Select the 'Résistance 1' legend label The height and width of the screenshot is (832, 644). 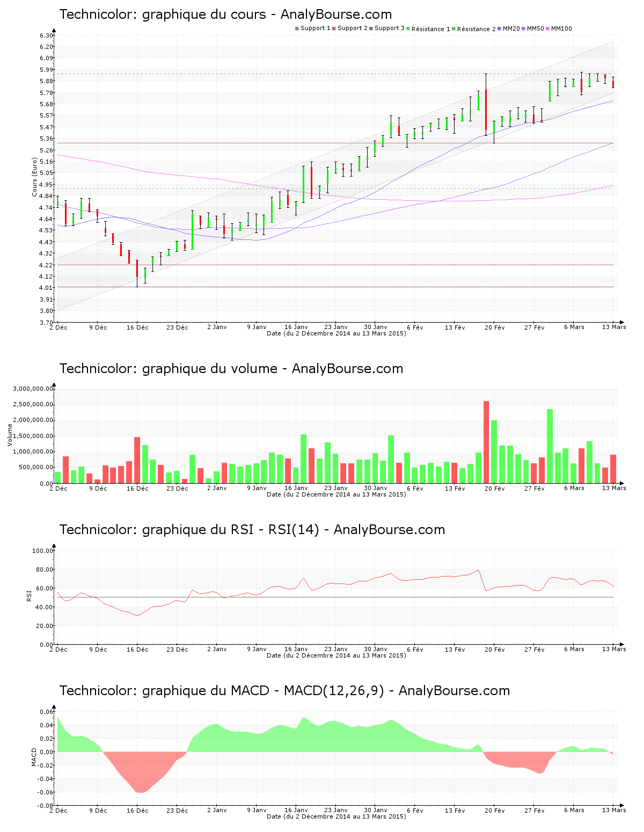431,29
